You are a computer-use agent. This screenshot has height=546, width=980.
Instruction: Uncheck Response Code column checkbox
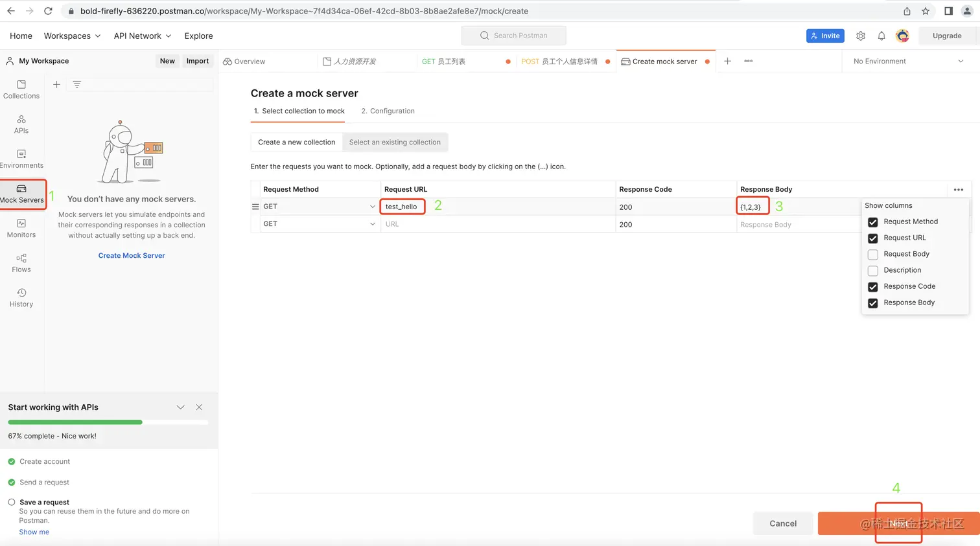tap(873, 287)
